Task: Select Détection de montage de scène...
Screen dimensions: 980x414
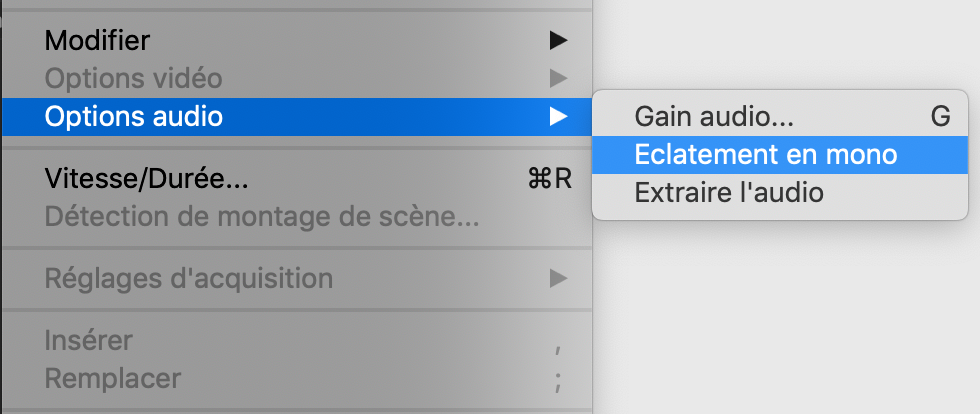Action: 262,216
